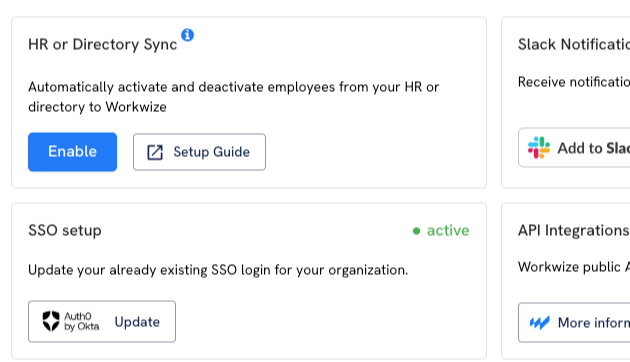Update the Auth0 by Okta SSO
Screen dimensions: 630x362
click(102, 321)
